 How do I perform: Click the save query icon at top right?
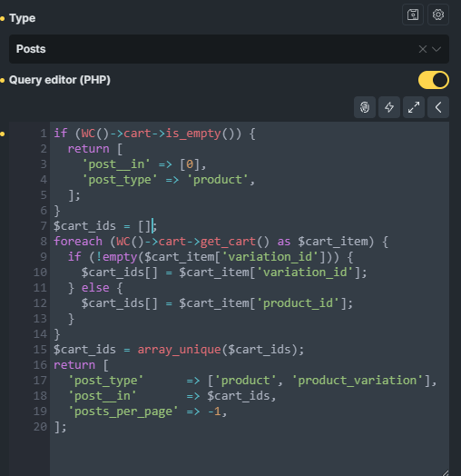tap(413, 15)
